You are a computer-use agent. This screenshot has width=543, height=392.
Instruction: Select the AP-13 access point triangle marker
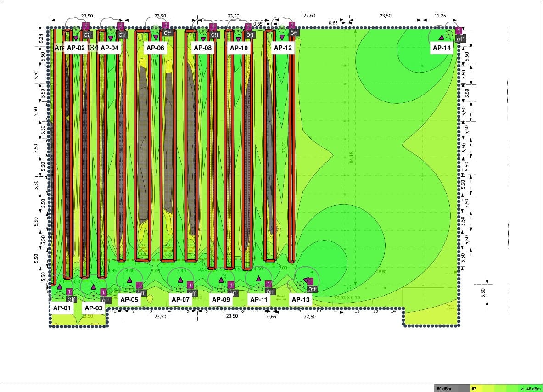[305, 280]
